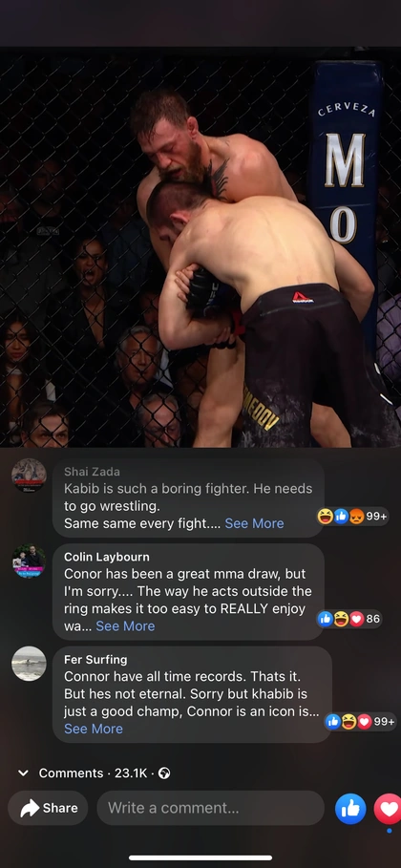View reactions on Fer Surfing's comment
The image size is (401, 868).
click(360, 721)
